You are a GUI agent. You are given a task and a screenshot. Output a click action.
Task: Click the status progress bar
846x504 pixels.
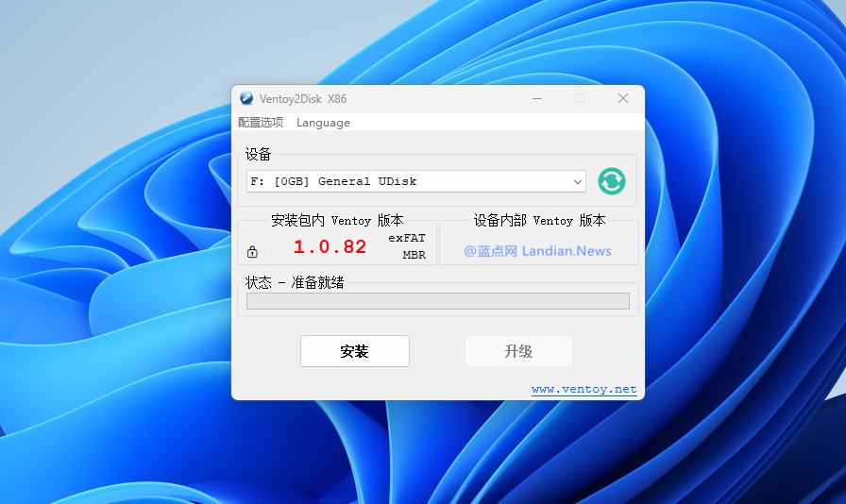(x=437, y=301)
